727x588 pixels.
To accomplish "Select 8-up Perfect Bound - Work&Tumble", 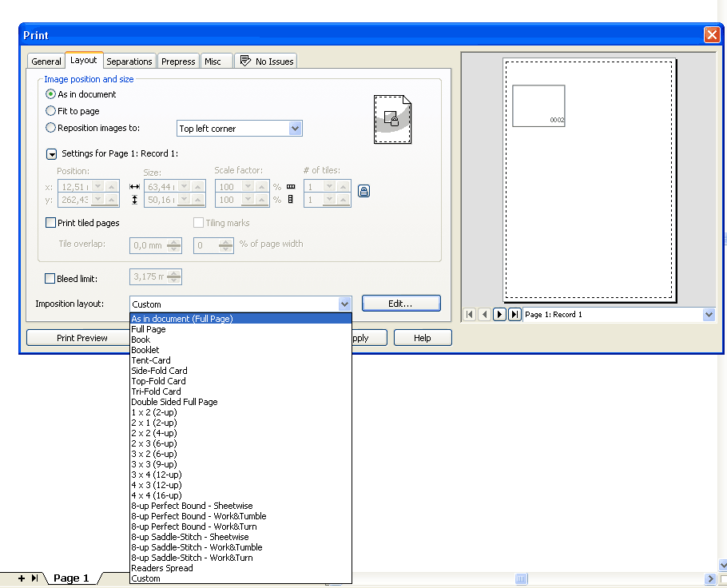I will pos(240,516).
